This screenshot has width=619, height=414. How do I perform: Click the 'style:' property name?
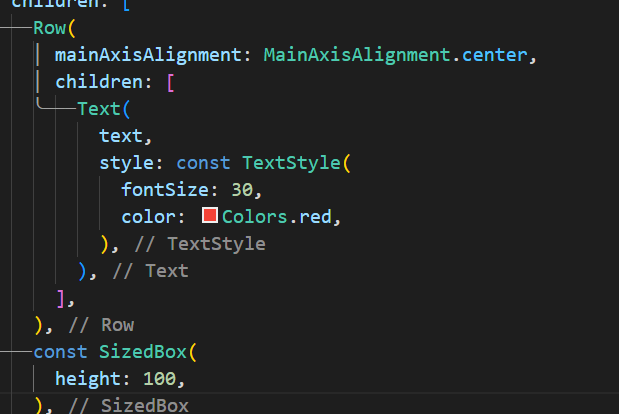coord(131,163)
